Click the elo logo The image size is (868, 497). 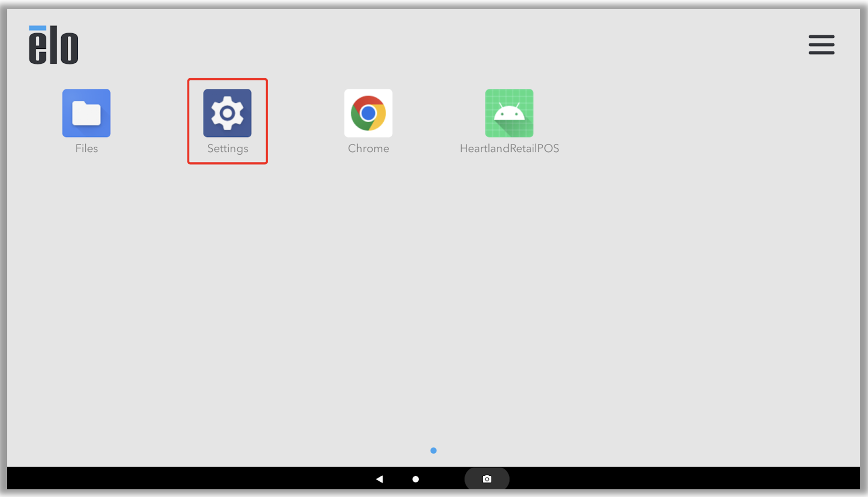[x=53, y=45]
